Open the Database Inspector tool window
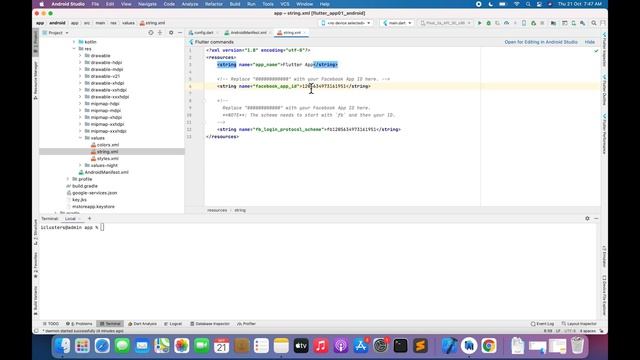Screen dimensions: 640x360 click(210, 324)
